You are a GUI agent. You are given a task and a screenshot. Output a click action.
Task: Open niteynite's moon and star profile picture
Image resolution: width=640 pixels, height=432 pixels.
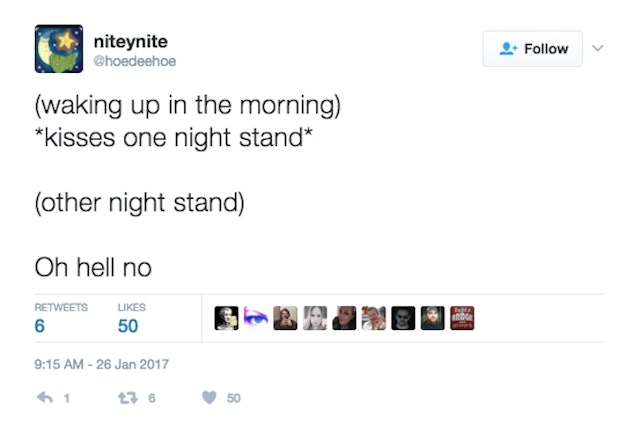(x=58, y=50)
